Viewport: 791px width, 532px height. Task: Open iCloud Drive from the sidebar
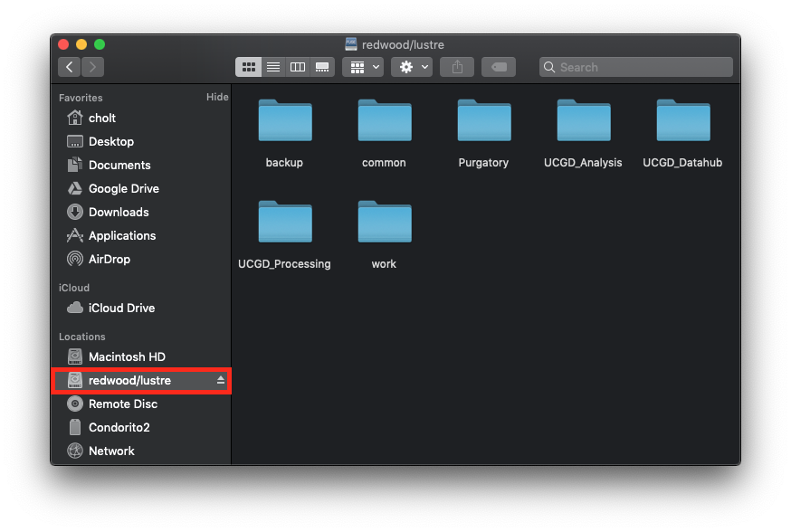click(141, 309)
